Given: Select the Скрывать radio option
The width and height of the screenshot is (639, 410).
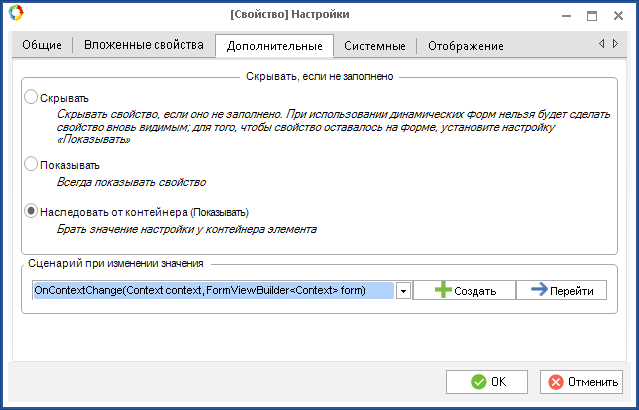Looking at the screenshot, I should [31, 97].
